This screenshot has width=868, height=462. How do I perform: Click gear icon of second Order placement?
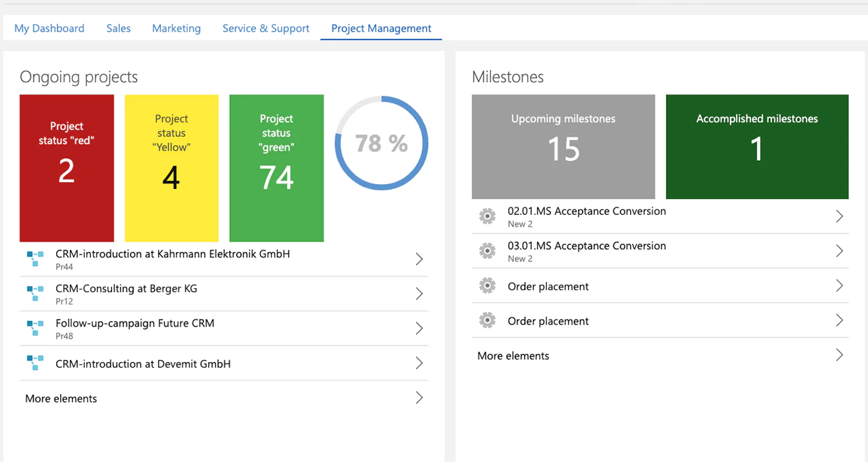tap(487, 320)
